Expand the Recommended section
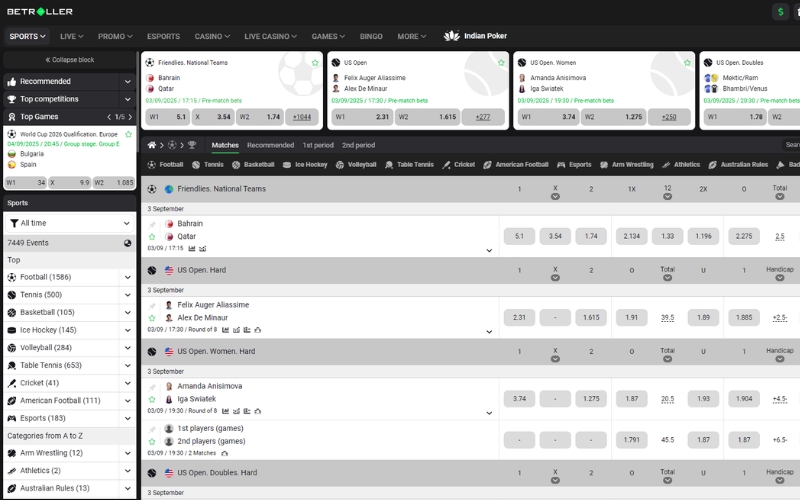The height and width of the screenshot is (500, 800). coord(128,82)
